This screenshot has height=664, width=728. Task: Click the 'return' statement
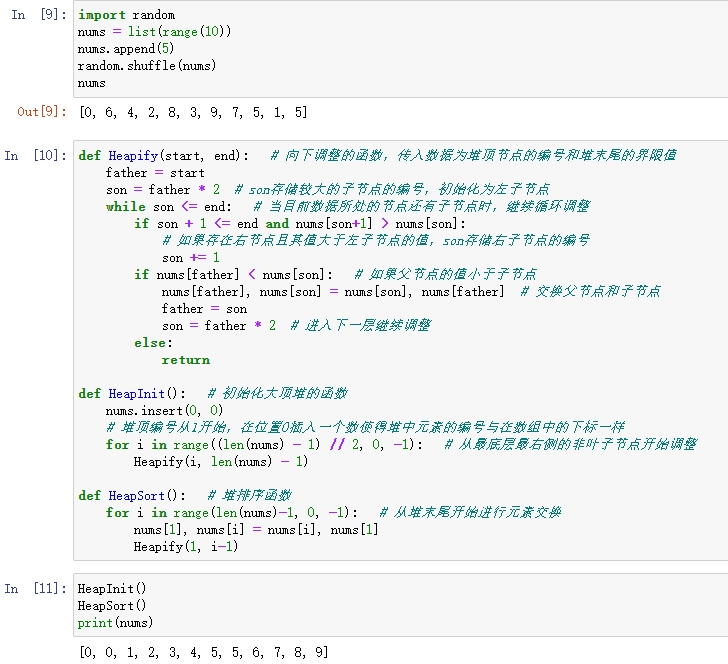point(186,360)
